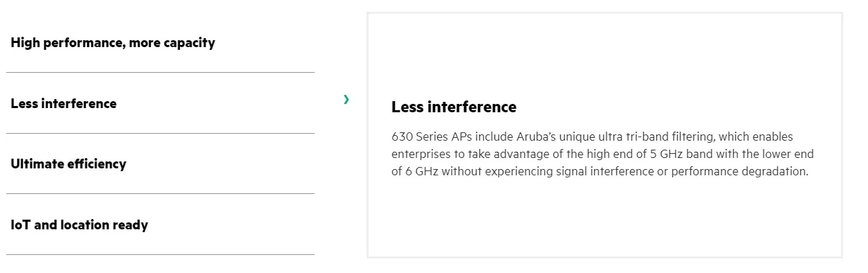Click the Less interference heading in card

click(454, 107)
